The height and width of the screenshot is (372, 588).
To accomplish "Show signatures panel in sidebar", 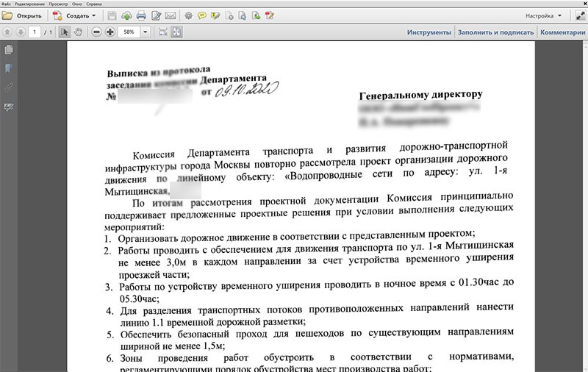I will click(9, 107).
